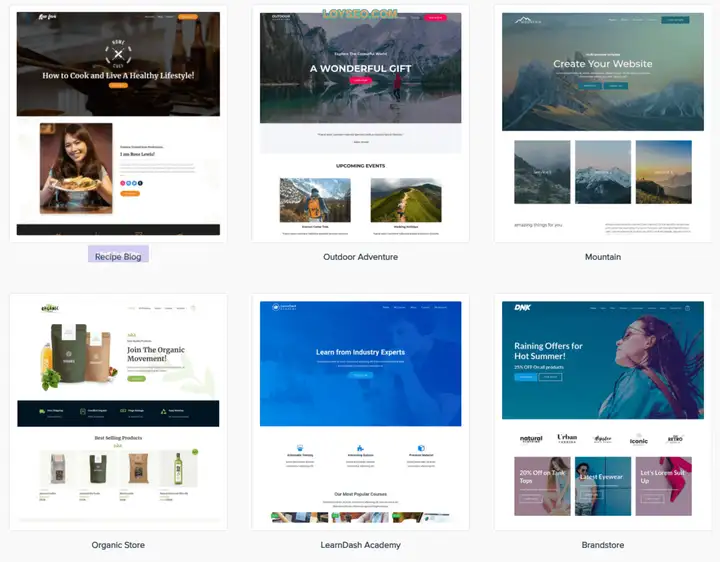Click the mountain logo in Mountain preview
Viewport: 720px width, 562px height.
tap(528, 20)
